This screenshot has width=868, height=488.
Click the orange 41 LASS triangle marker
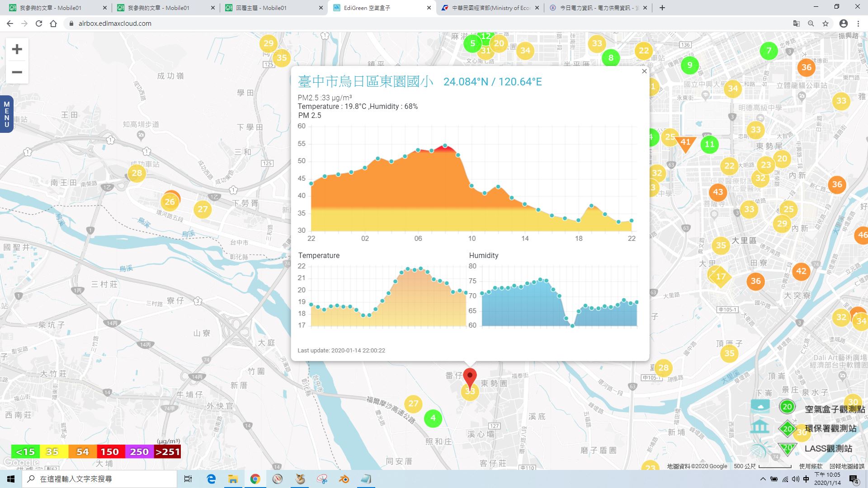(685, 143)
